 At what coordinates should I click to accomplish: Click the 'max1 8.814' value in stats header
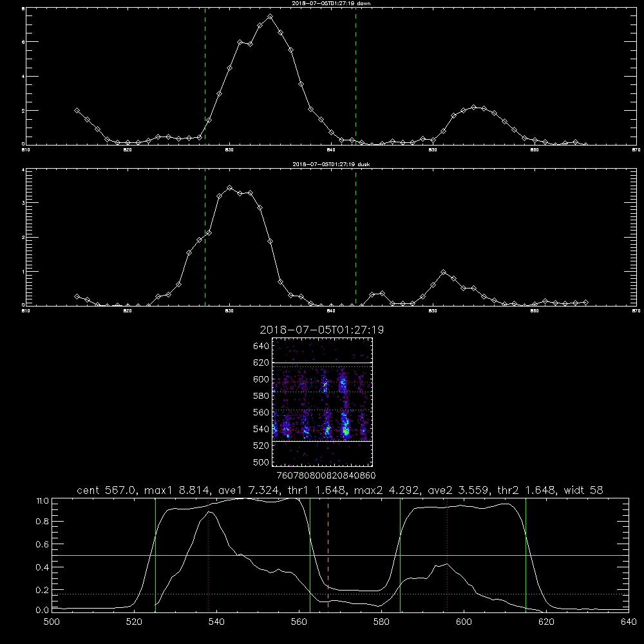178,490
